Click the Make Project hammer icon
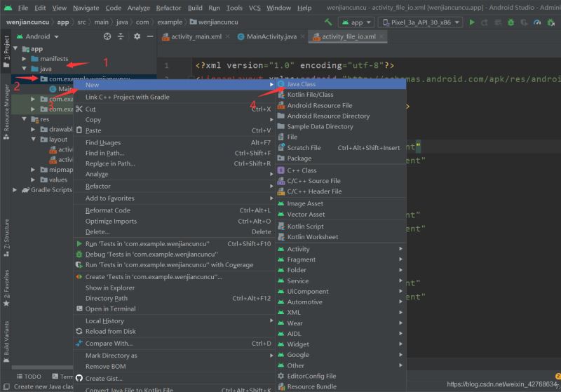This screenshot has width=561, height=392. tap(328, 22)
